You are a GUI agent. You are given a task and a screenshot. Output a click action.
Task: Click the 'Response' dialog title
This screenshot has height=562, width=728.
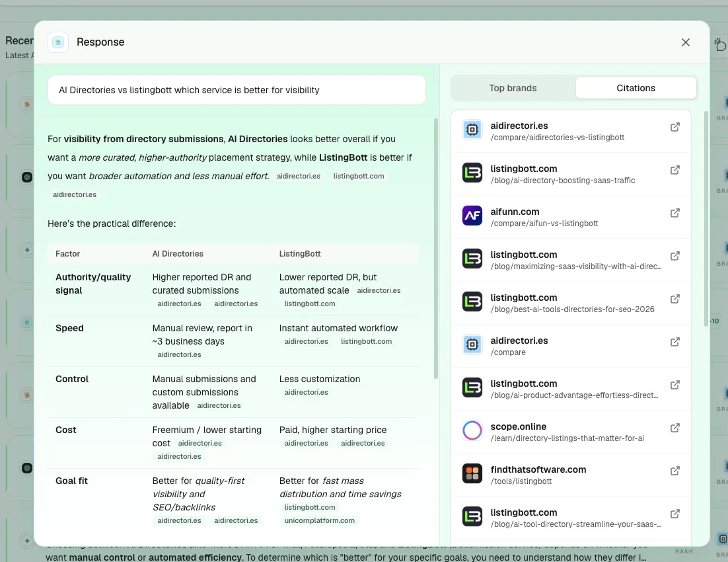coord(100,42)
